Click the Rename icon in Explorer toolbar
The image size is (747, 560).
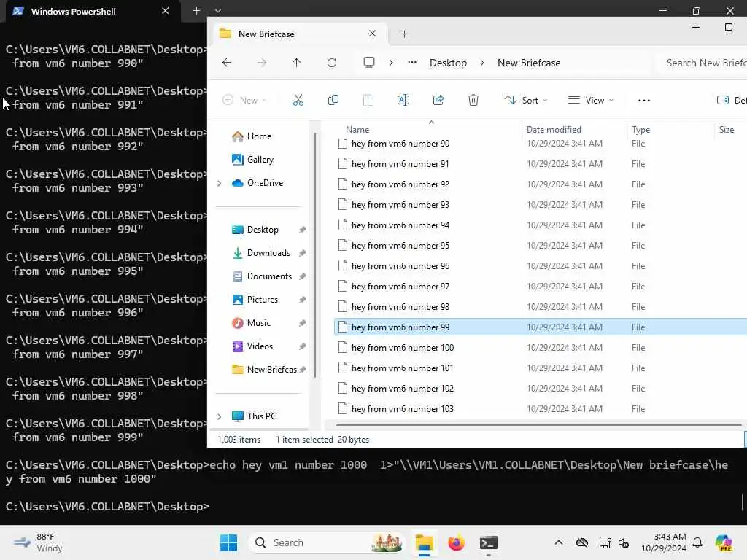click(x=403, y=100)
